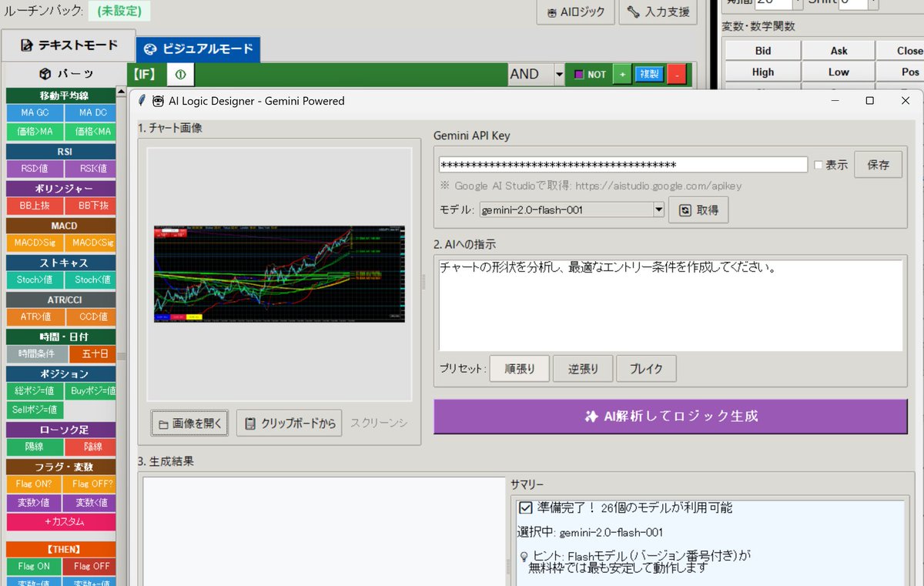Click the 入力支援 wrench button
This screenshot has height=586, width=924.
(x=658, y=12)
